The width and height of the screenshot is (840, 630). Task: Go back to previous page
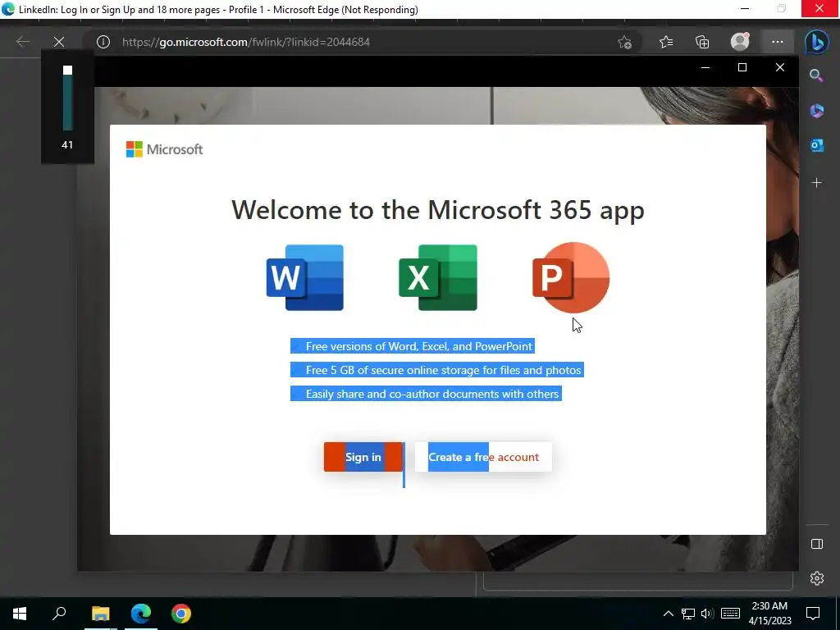(22, 42)
